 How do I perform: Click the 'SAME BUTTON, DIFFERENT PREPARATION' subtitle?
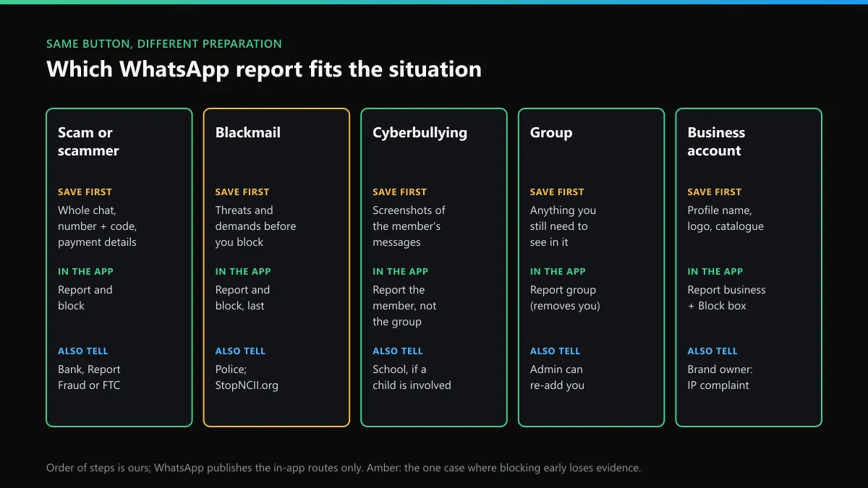(x=164, y=44)
